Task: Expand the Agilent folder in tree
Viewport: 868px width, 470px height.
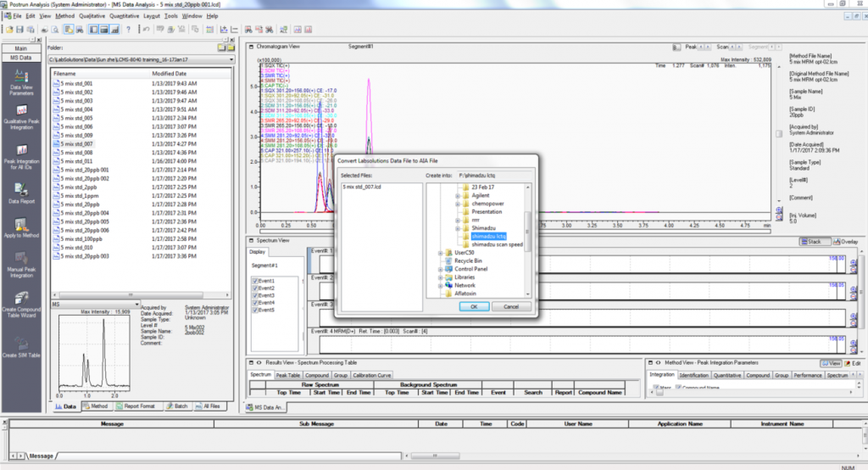Action: point(458,194)
